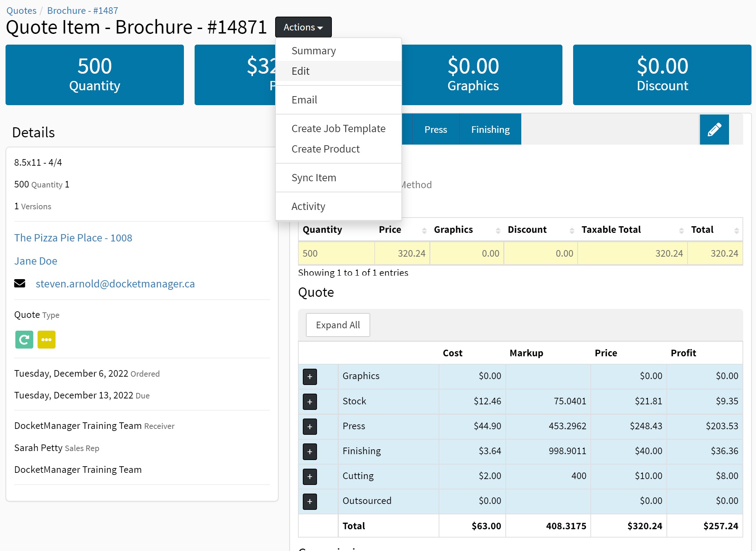Open the Actions dropdown button

coord(303,27)
